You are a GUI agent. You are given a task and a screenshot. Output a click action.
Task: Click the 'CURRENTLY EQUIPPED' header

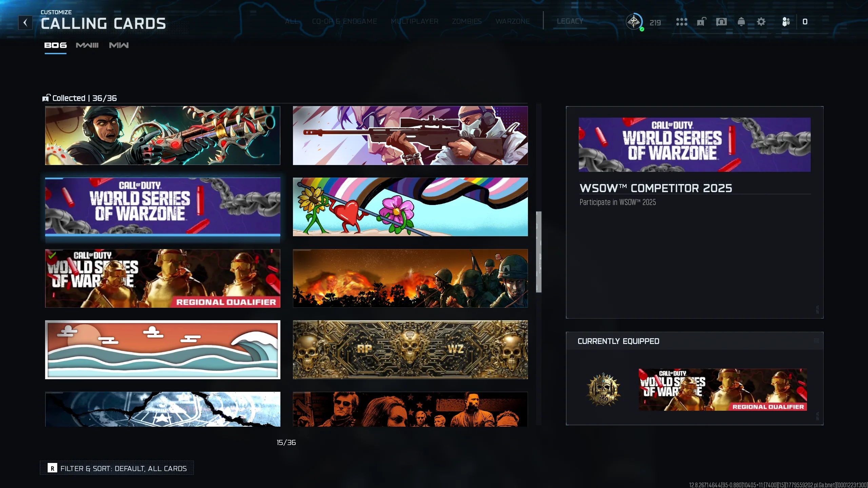coord(618,341)
